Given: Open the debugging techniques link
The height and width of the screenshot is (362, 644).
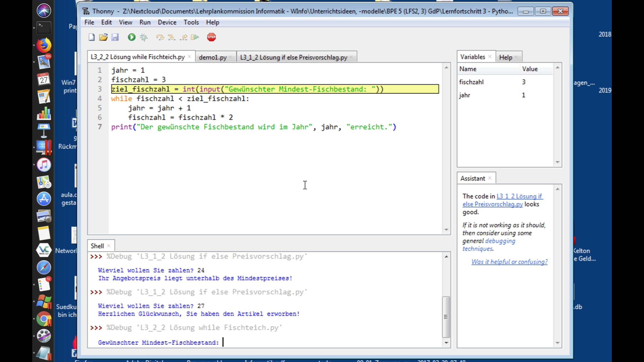Looking at the screenshot, I should tap(500, 241).
